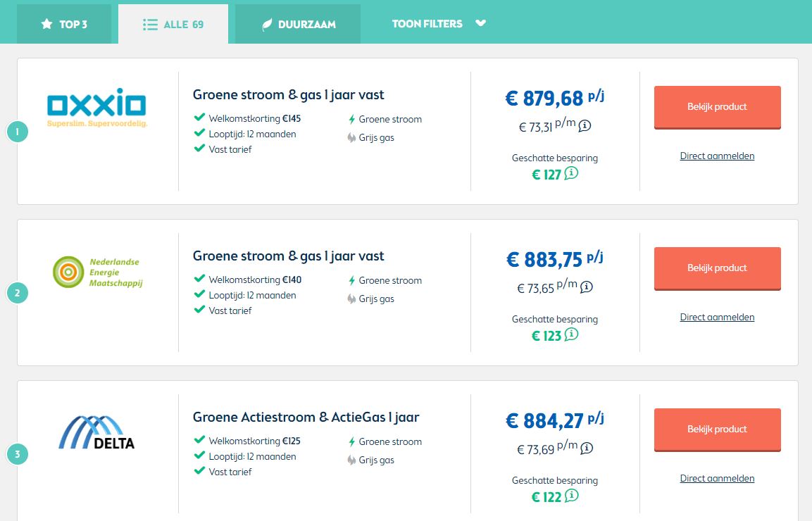Screen dimensions: 812x521
Task: Open the Duurzaam tab
Action: [298, 24]
